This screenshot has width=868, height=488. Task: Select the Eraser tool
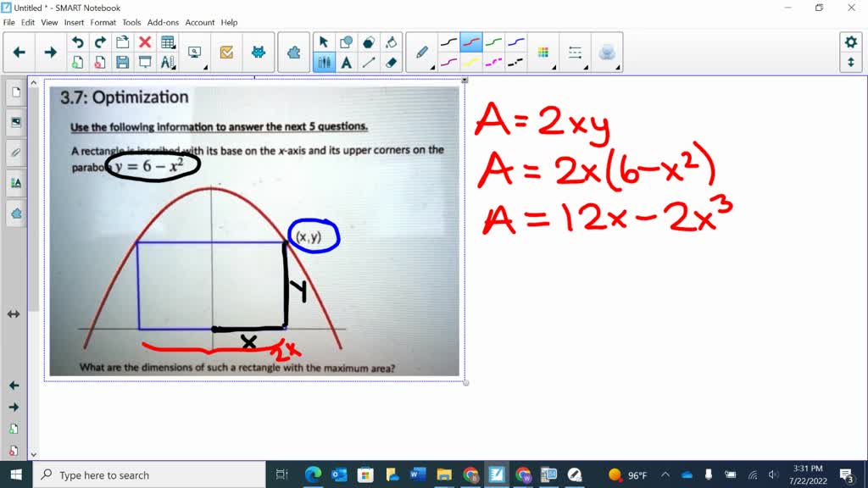(392, 62)
